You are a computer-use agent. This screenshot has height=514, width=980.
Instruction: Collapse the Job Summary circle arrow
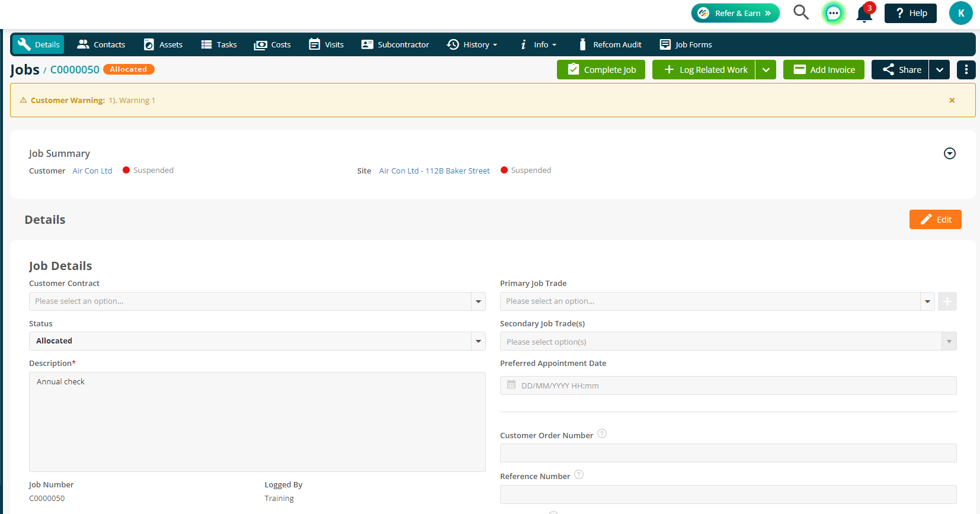coord(950,153)
